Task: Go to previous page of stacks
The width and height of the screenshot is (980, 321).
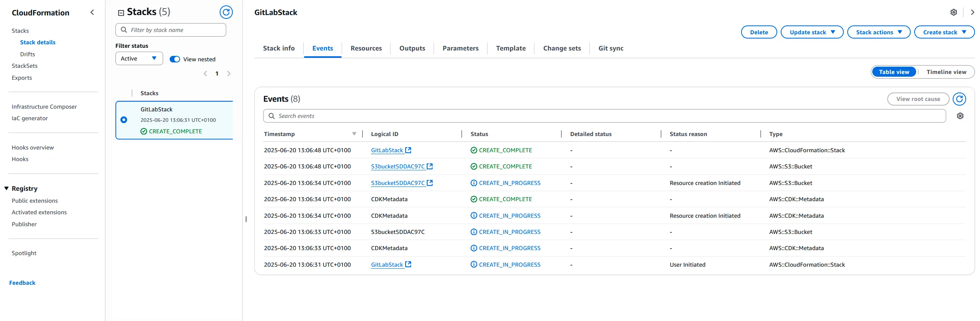Action: 205,74
